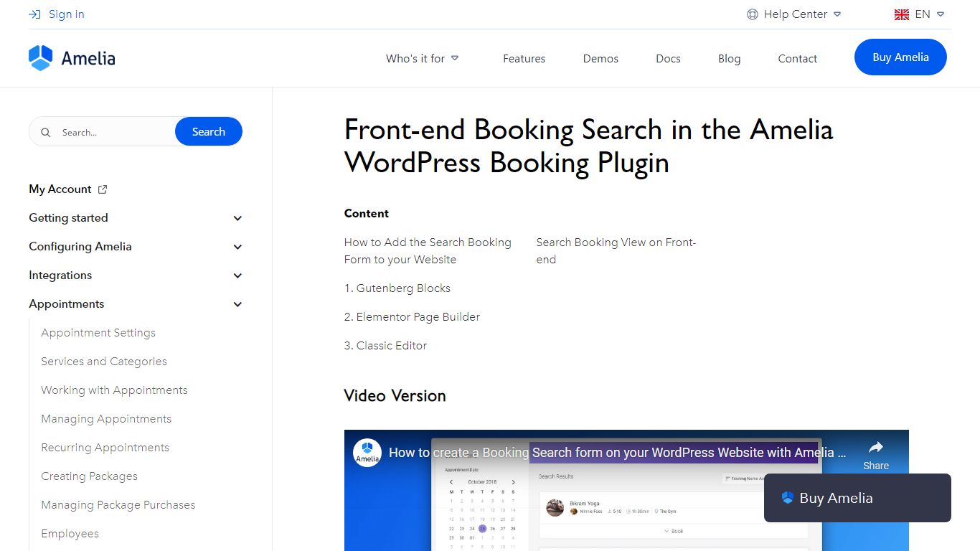Select the Appointments sidebar heading
This screenshot has height=551, width=980.
pos(67,304)
